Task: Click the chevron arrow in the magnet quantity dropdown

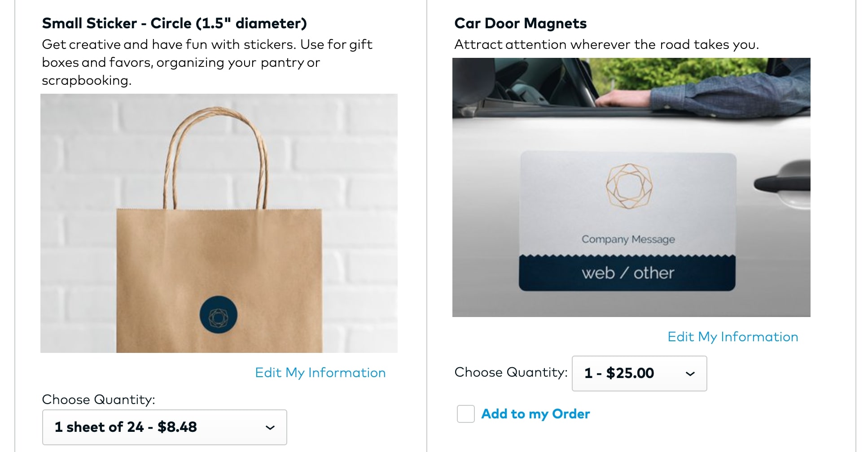Action: click(x=690, y=374)
